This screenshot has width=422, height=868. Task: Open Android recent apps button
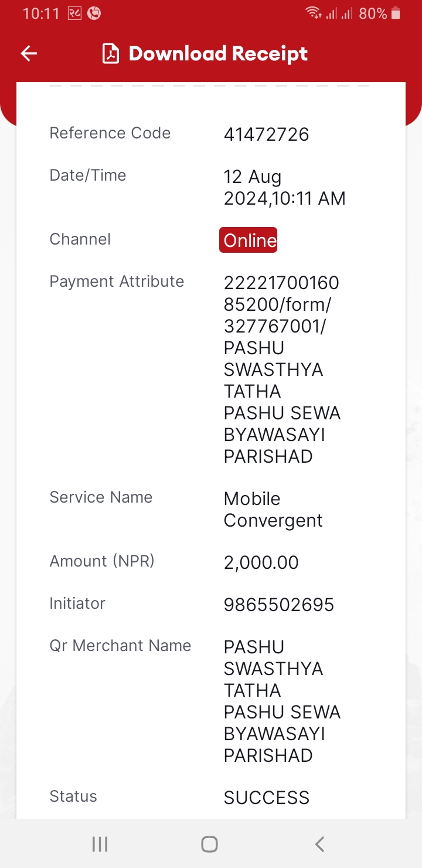[x=100, y=844]
